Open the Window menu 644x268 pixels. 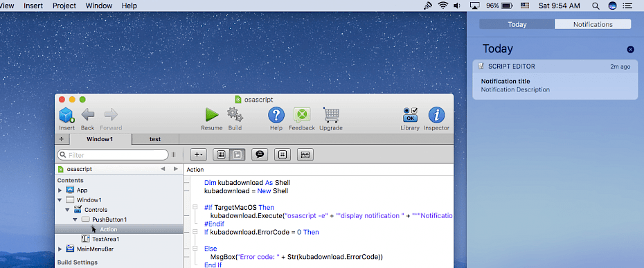(99, 6)
